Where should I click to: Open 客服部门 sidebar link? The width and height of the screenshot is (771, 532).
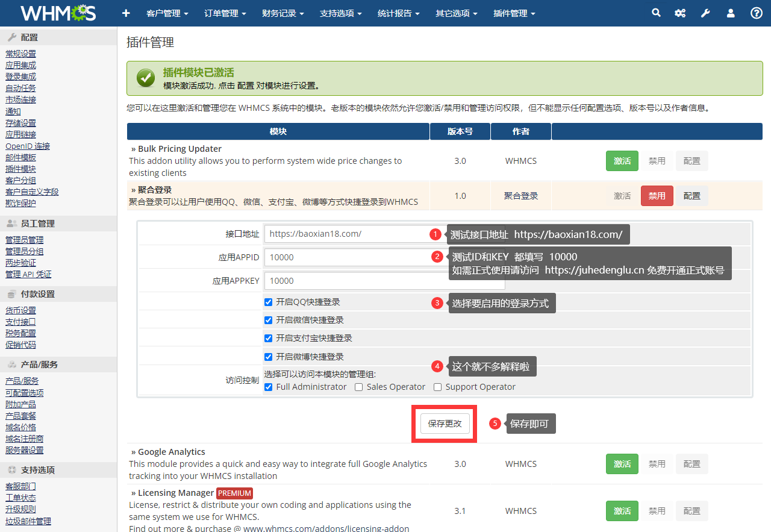point(20,486)
